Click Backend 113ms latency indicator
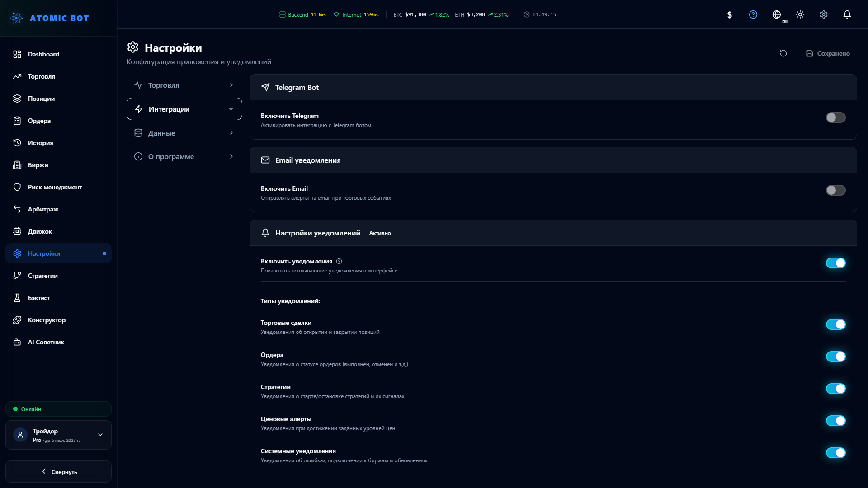This screenshot has width=868, height=488. pyautogui.click(x=302, y=14)
